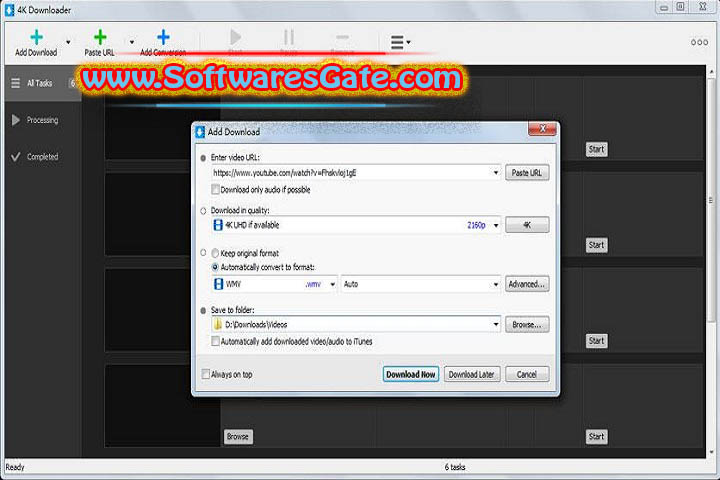Click the vertical scrollbar of task list

tap(711, 200)
